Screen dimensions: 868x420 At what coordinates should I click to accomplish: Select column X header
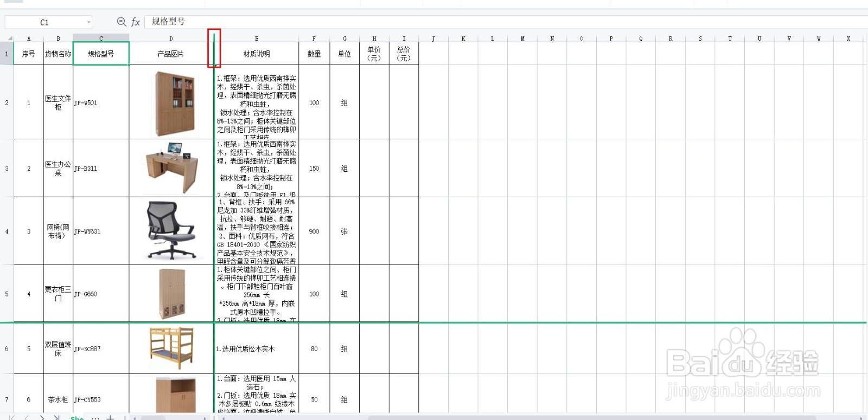848,38
